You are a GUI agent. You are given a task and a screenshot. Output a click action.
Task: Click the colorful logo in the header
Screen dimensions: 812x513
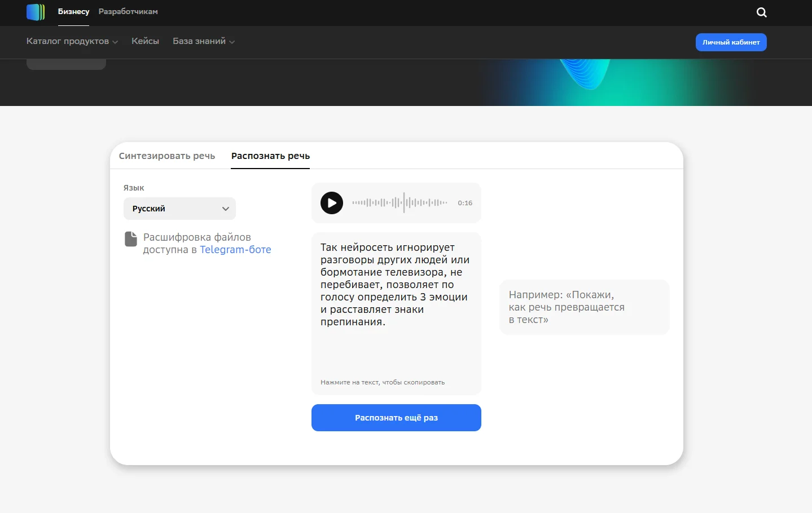click(36, 12)
